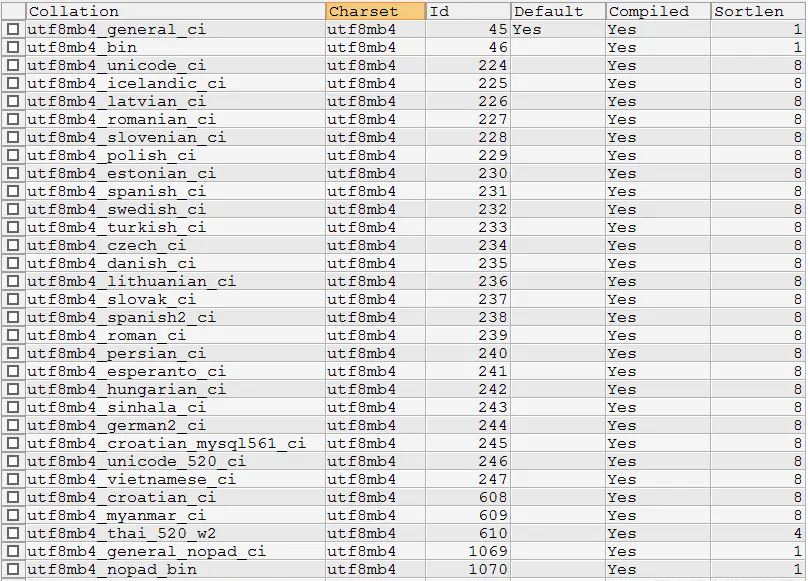
Task: Select the utf8mb4_nopad_bin checkbox
Action: pos(13,569)
